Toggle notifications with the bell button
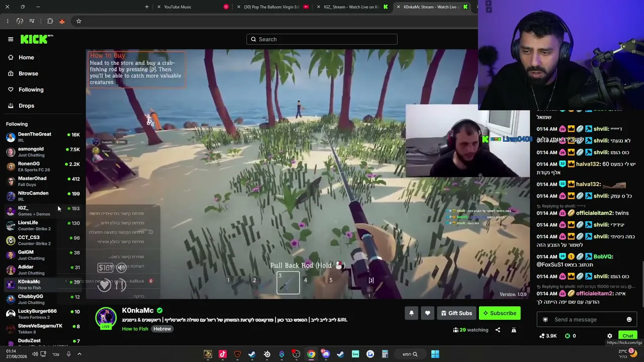 pyautogui.click(x=411, y=313)
